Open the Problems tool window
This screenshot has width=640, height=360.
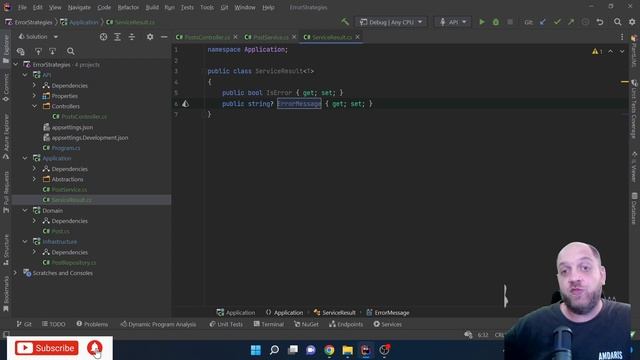point(92,324)
